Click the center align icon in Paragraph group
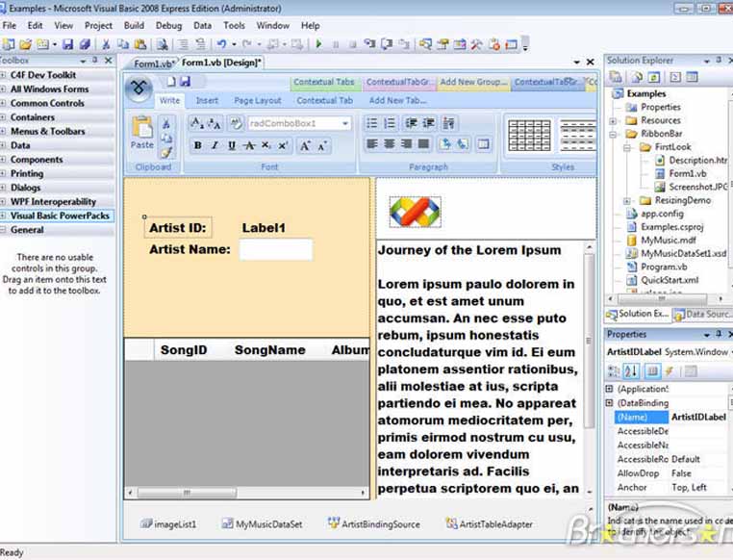733x560 pixels. pyautogui.click(x=390, y=144)
